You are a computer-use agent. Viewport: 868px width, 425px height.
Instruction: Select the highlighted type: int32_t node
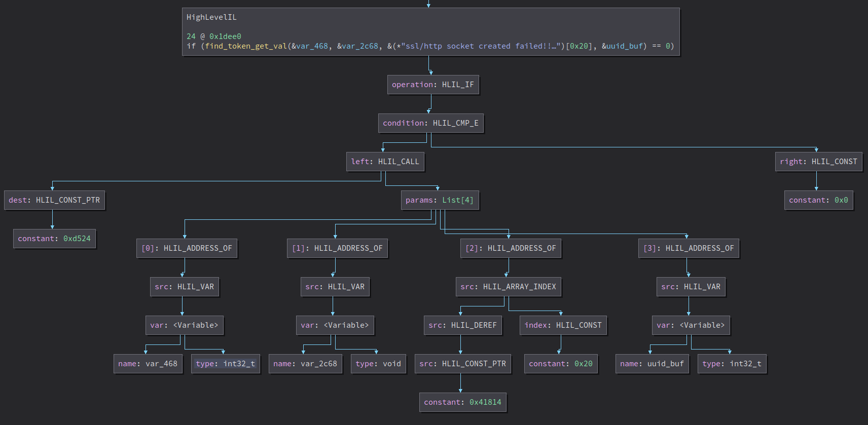pyautogui.click(x=225, y=364)
